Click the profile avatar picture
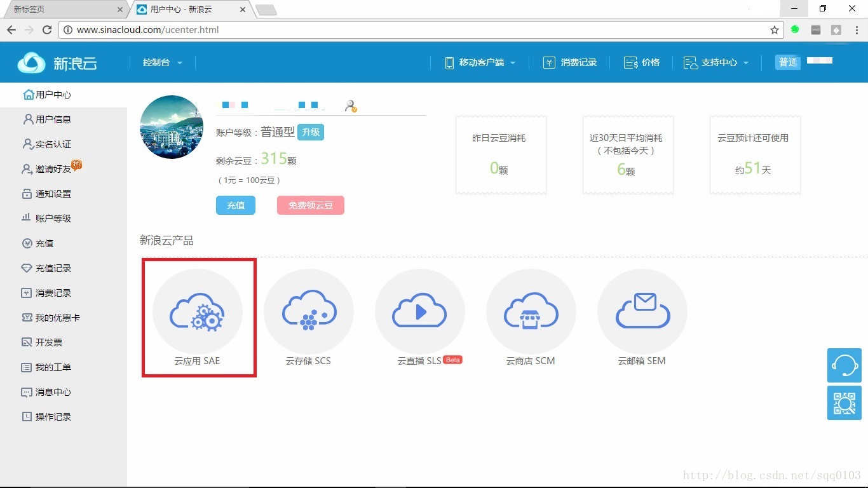 pyautogui.click(x=172, y=127)
